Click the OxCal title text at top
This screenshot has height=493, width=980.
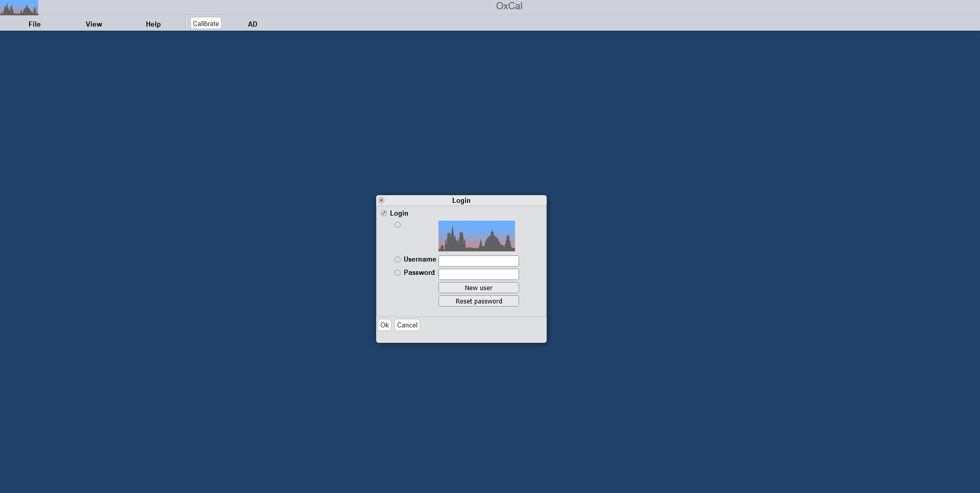(x=509, y=6)
